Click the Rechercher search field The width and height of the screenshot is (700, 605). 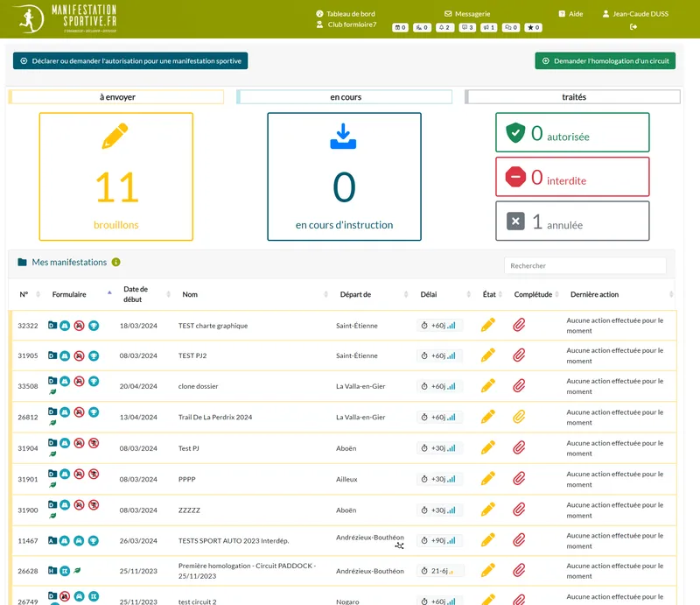(585, 265)
